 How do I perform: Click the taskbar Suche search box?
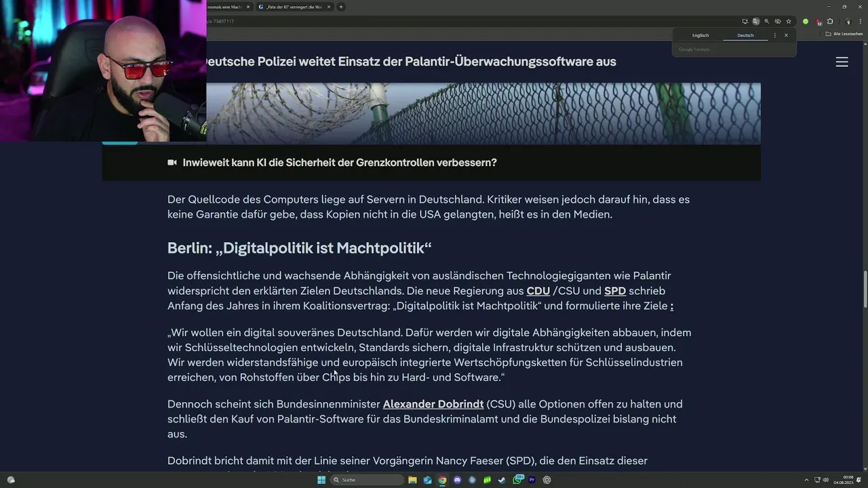click(x=367, y=480)
